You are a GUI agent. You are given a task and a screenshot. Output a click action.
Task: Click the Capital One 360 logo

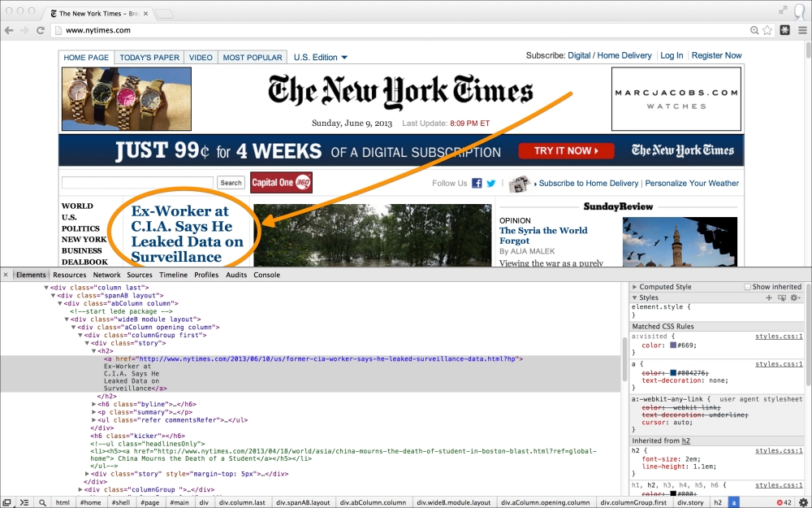click(281, 182)
